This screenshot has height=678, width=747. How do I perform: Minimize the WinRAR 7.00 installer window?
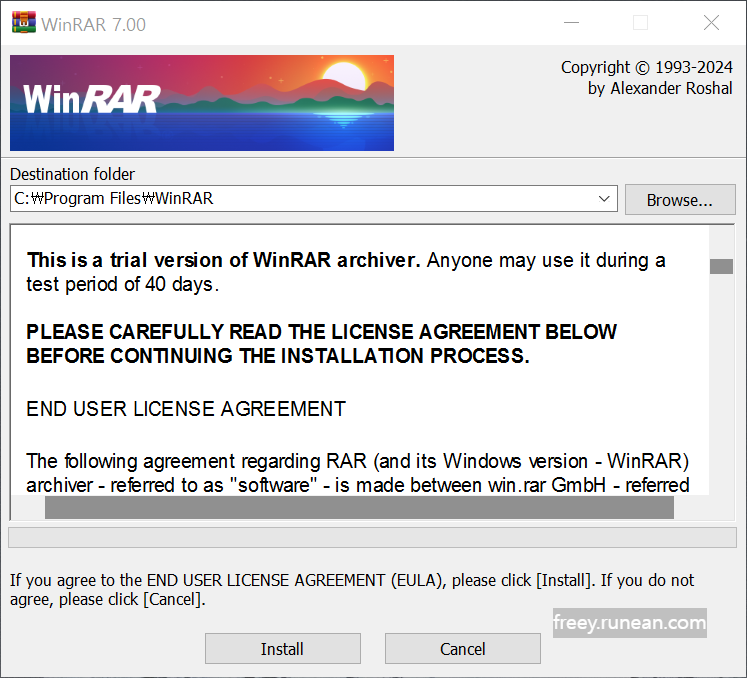point(571,22)
